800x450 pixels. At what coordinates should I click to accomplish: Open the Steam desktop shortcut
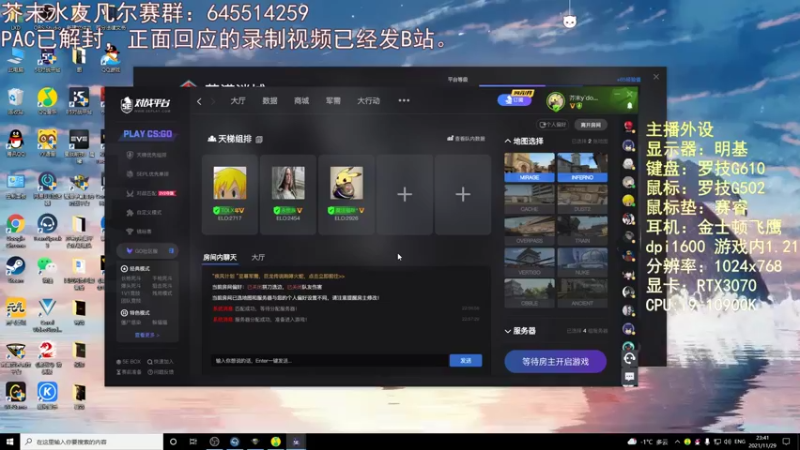(15, 270)
